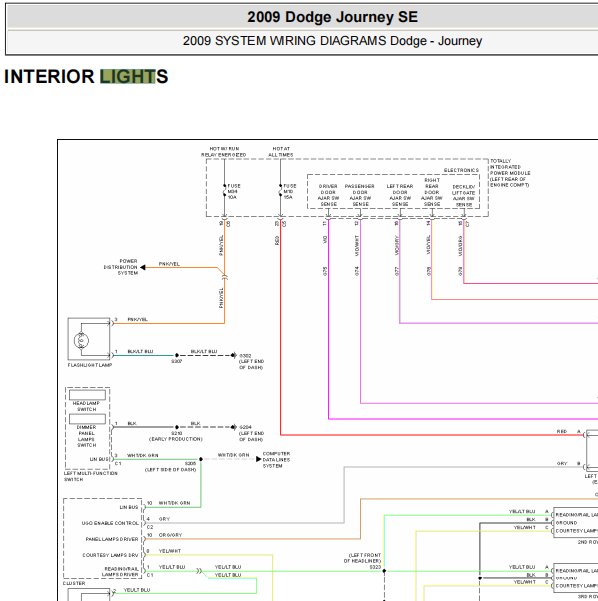Click the 'VIO/ORG' vertical wire label
This screenshot has width=598, height=601.
click(x=460, y=246)
